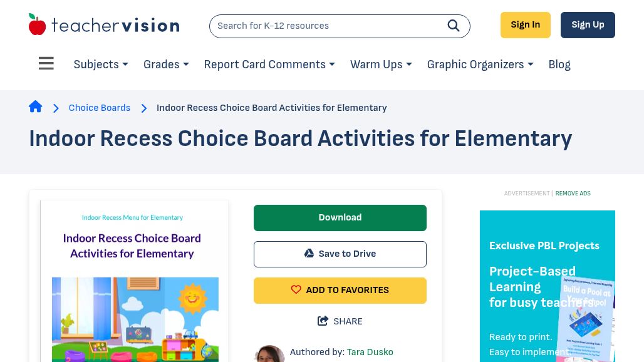
Task: Open the Report Card Comments dropdown
Action: pyautogui.click(x=269, y=65)
